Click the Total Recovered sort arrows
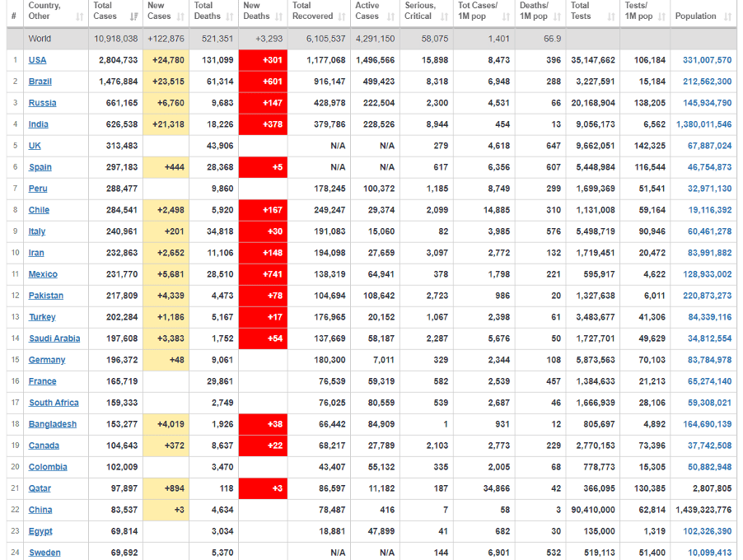This screenshot has width=743, height=560. pos(342,17)
